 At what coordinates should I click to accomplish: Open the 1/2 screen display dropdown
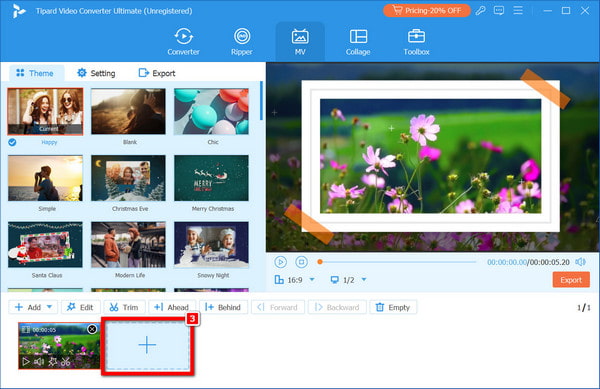pyautogui.click(x=348, y=280)
